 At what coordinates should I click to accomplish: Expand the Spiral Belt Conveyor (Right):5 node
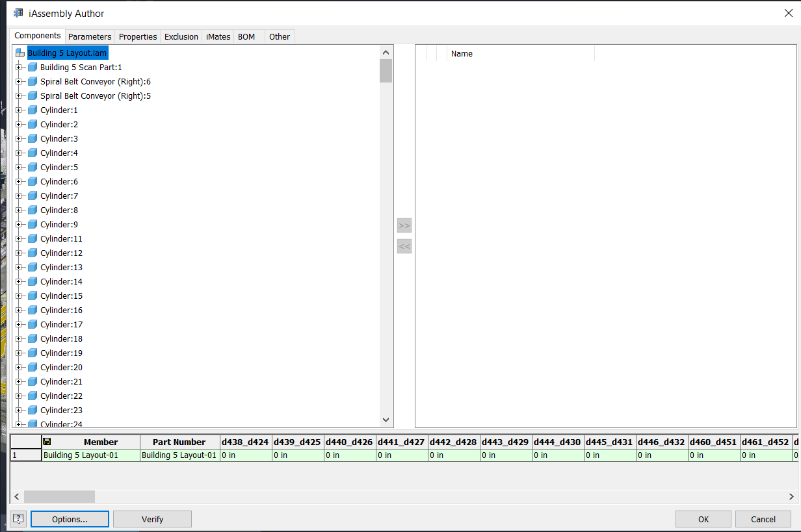point(18,95)
